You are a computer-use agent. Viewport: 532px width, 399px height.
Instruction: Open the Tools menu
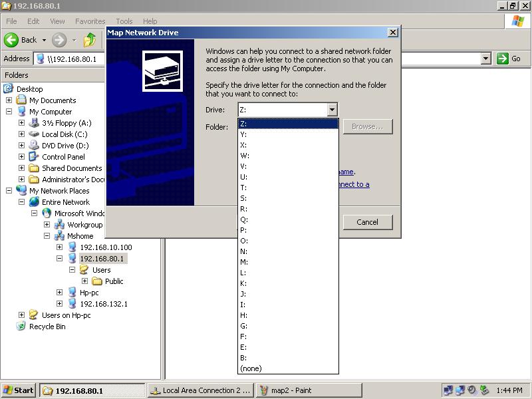pos(124,21)
